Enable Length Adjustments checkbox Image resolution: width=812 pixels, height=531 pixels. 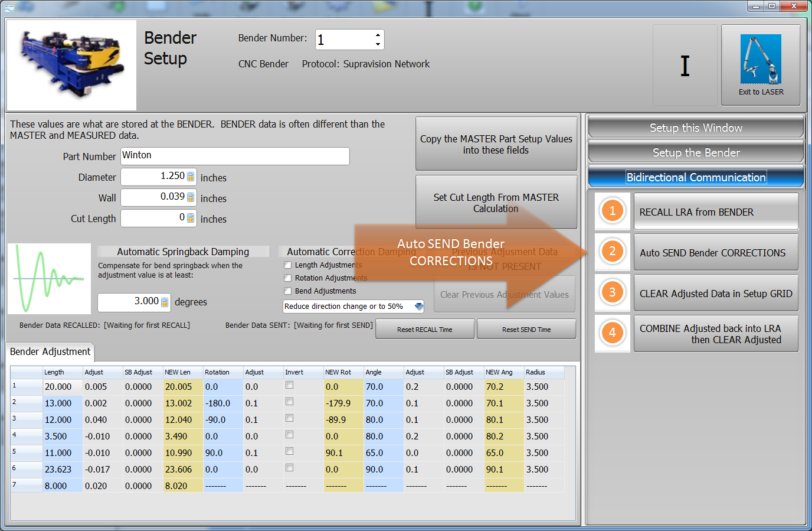click(x=288, y=265)
